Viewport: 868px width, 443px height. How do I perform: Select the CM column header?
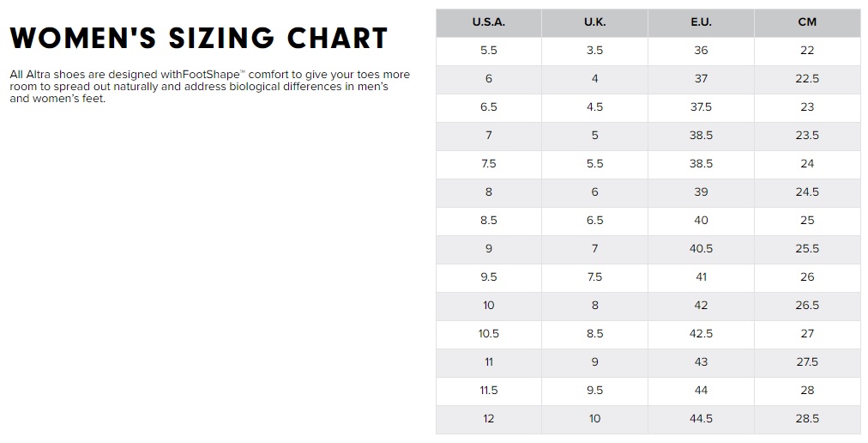[807, 22]
